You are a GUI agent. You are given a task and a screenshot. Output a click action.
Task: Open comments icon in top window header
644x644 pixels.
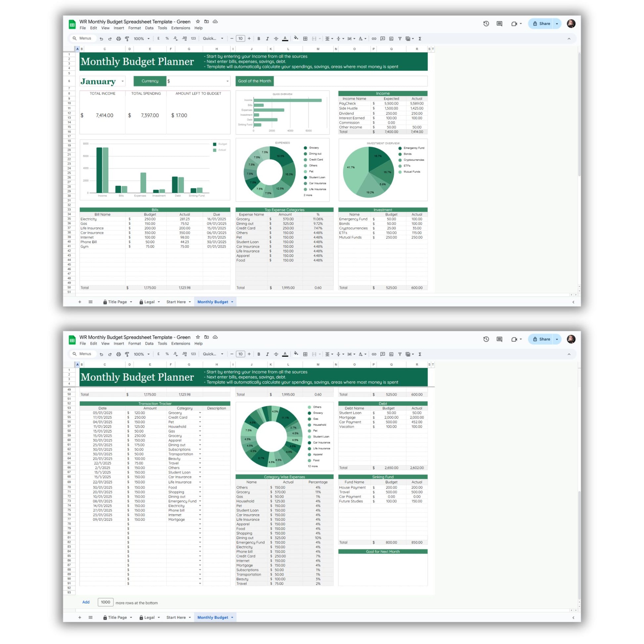tap(499, 24)
